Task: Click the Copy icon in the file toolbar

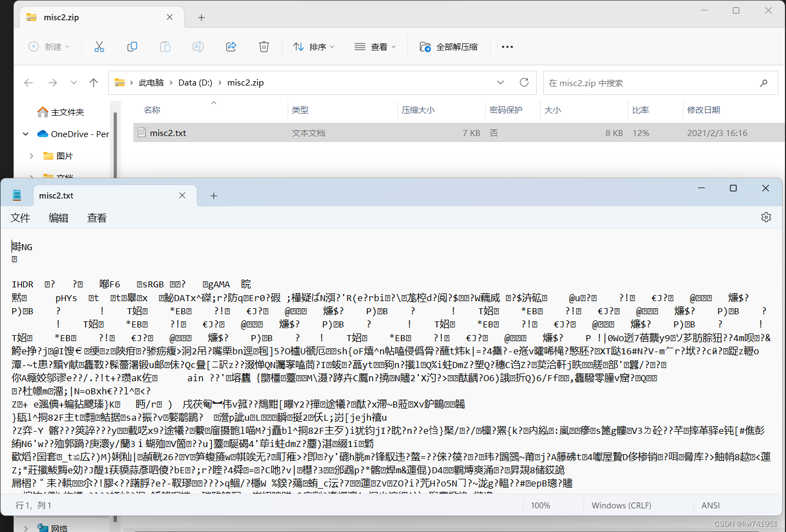Action: [x=132, y=47]
